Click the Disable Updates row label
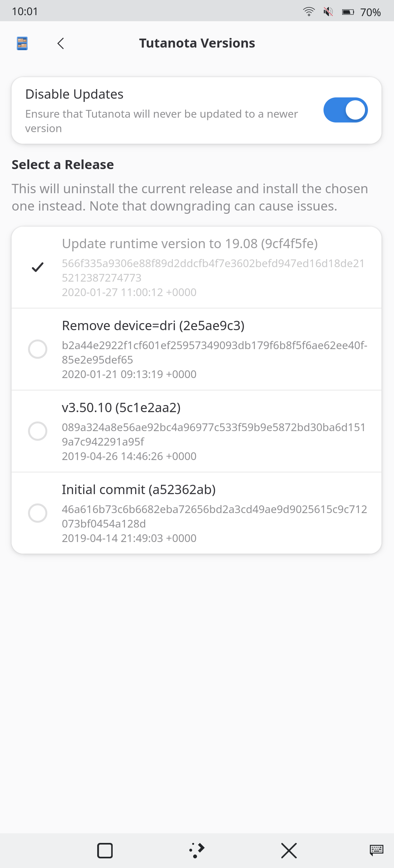 pyautogui.click(x=74, y=94)
